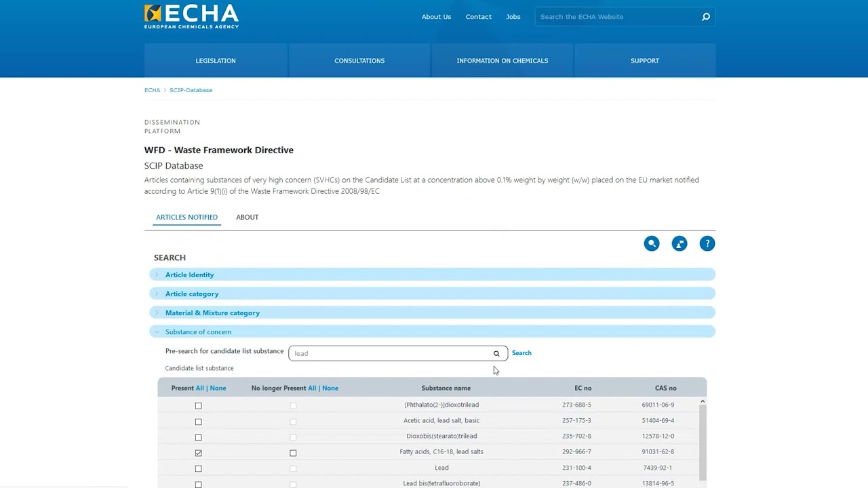Click EC number 292-966-7
The width and height of the screenshot is (868, 488).
click(576, 452)
